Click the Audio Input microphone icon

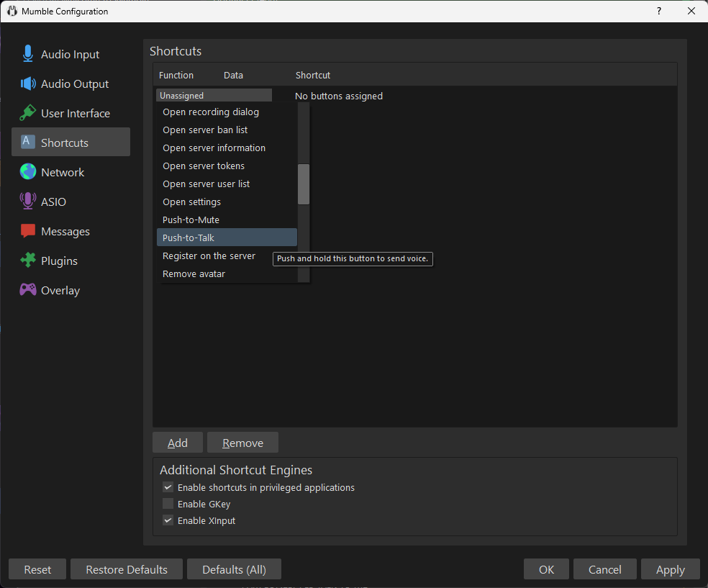pos(28,54)
